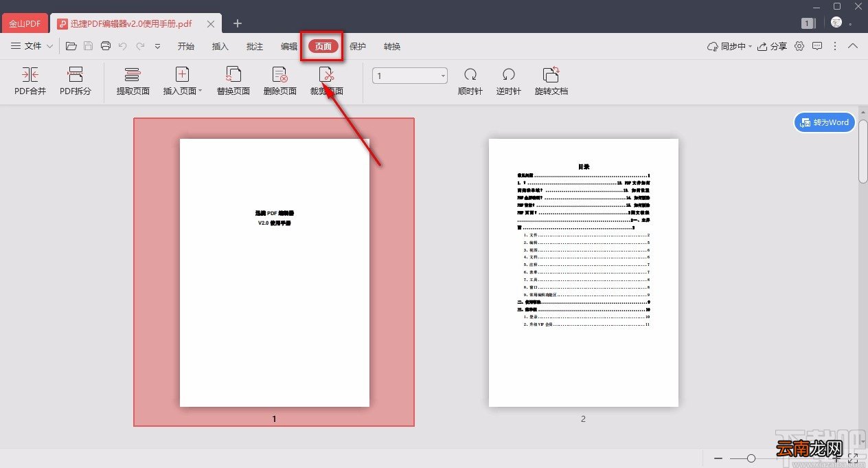Click the 分享 share button

772,46
